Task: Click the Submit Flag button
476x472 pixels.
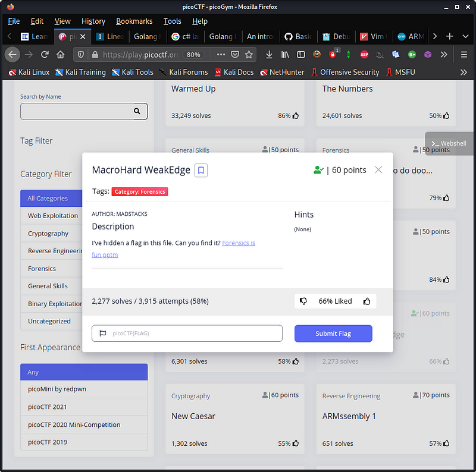Action: (333, 333)
